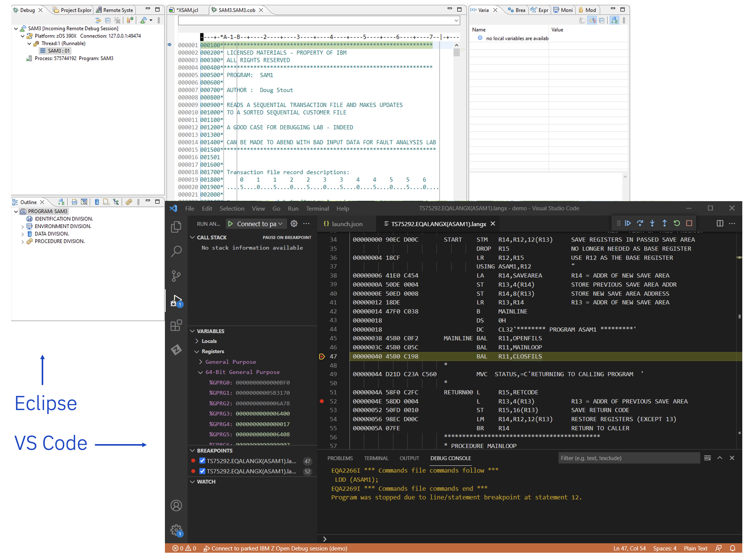The height and width of the screenshot is (560, 753).
Task: Open the Search view in VS Code
Action: pos(176,251)
